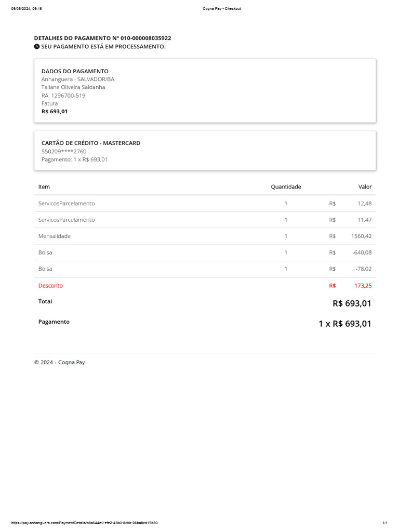Click the '© 2024 - Cogna Pay' footer text

pyautogui.click(x=59, y=363)
